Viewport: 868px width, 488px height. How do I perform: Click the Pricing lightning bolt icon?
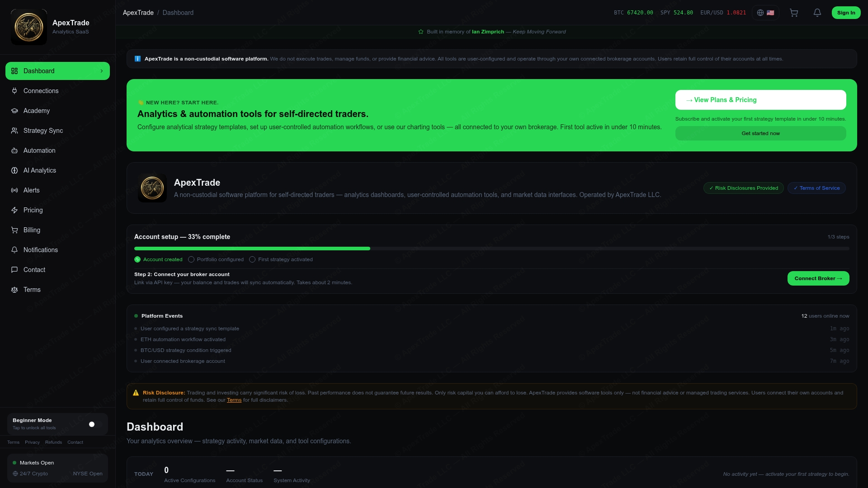(14, 210)
